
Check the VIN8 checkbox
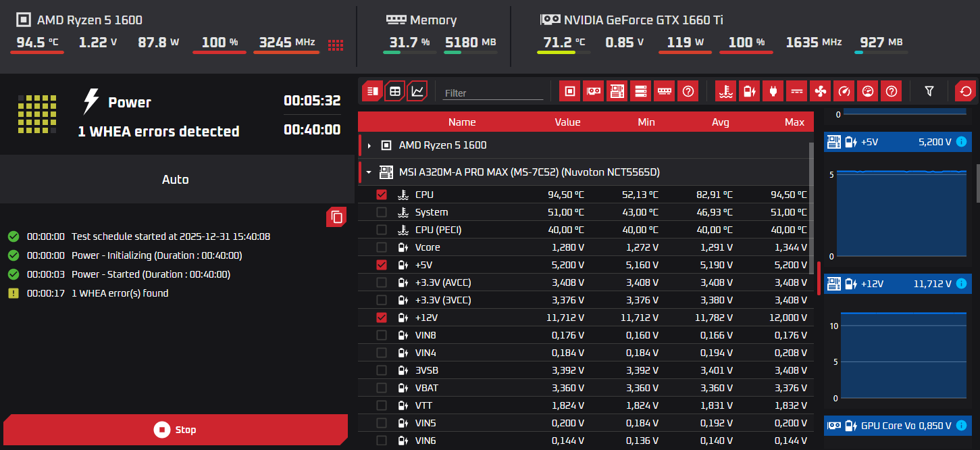[x=382, y=335]
